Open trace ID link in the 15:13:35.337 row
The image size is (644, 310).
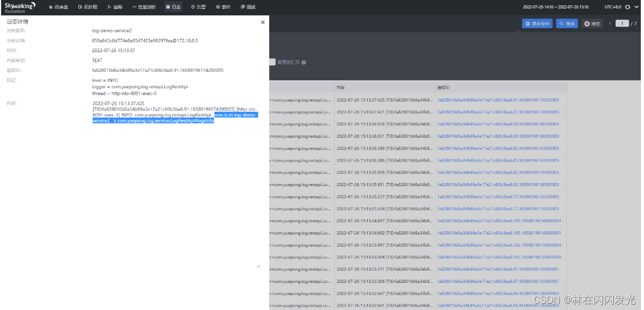click(498, 196)
